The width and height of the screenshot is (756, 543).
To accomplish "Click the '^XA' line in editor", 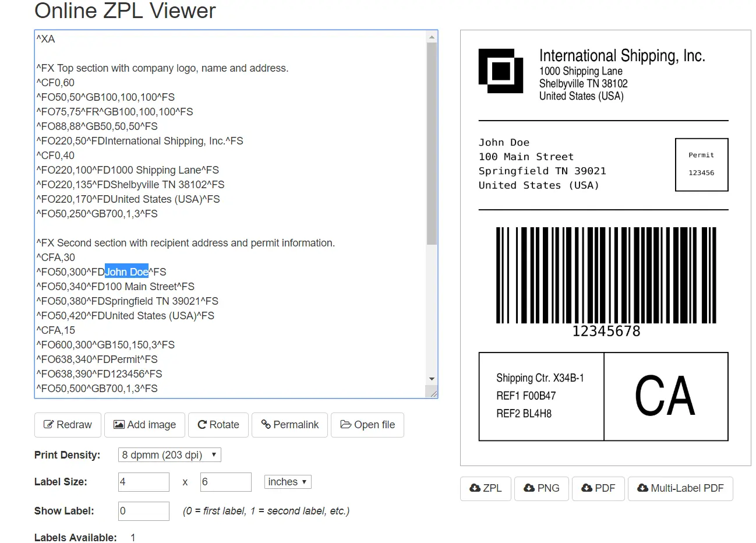I will click(x=45, y=39).
